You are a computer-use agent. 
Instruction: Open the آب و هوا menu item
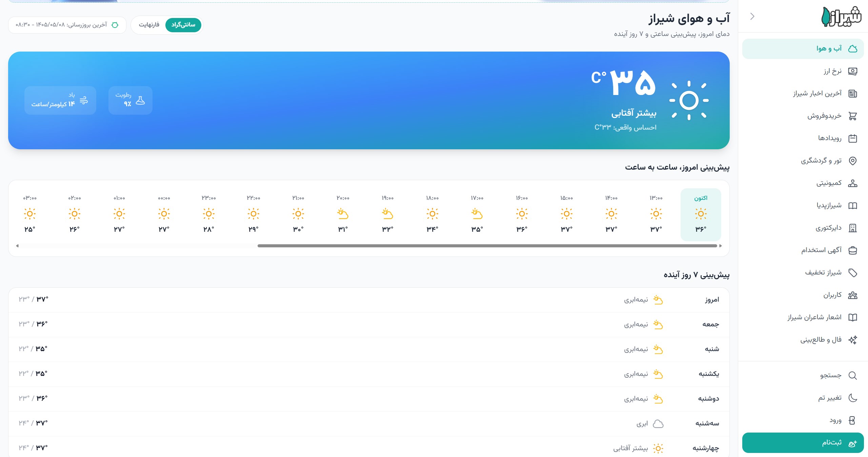(803, 49)
